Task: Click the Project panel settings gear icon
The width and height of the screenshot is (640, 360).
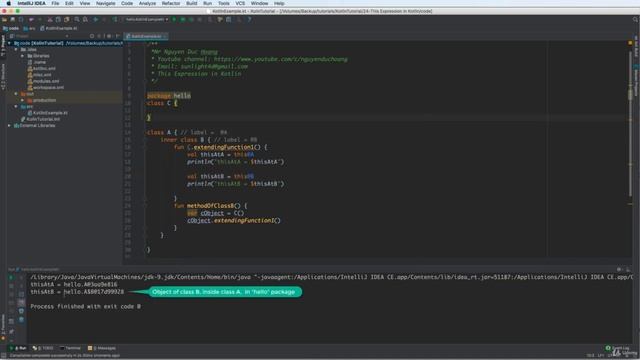Action: click(109, 36)
